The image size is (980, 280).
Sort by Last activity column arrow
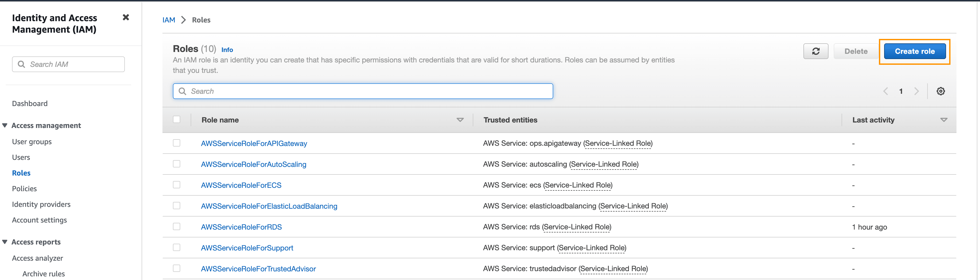(943, 120)
